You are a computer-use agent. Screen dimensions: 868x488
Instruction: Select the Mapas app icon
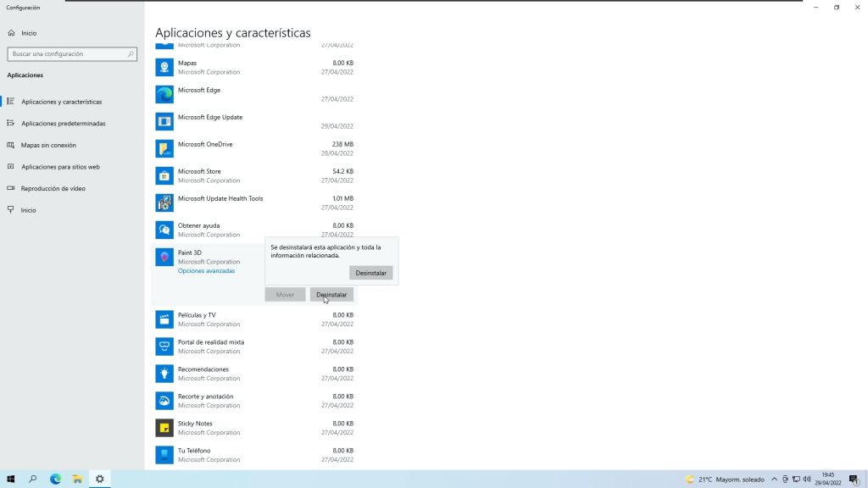click(164, 67)
